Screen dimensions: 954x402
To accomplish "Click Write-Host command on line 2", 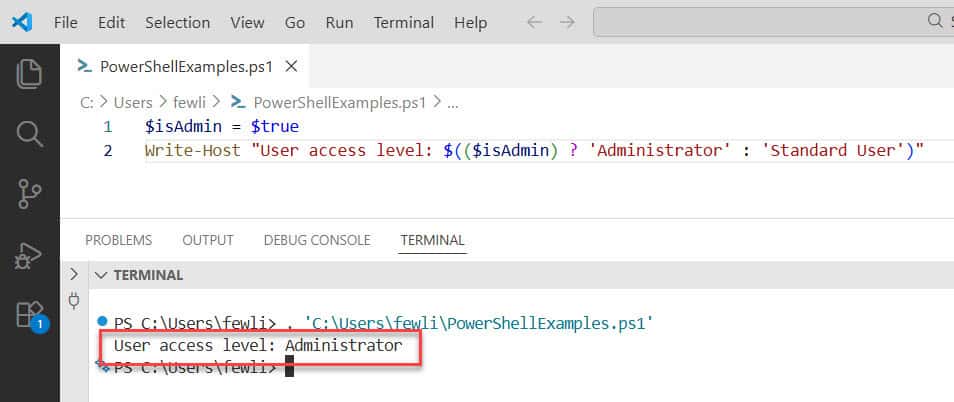I will tap(193, 150).
